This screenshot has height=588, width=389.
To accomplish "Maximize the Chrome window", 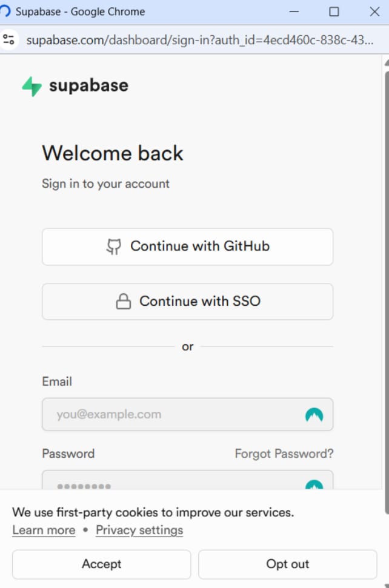I will [334, 12].
